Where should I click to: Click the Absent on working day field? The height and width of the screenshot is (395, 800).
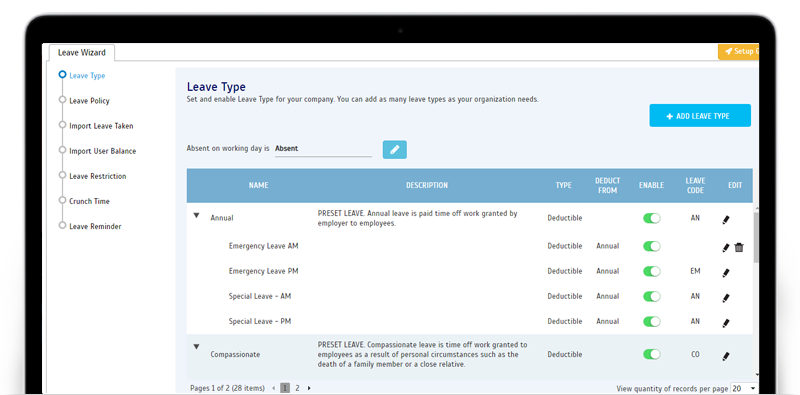pyautogui.click(x=323, y=149)
